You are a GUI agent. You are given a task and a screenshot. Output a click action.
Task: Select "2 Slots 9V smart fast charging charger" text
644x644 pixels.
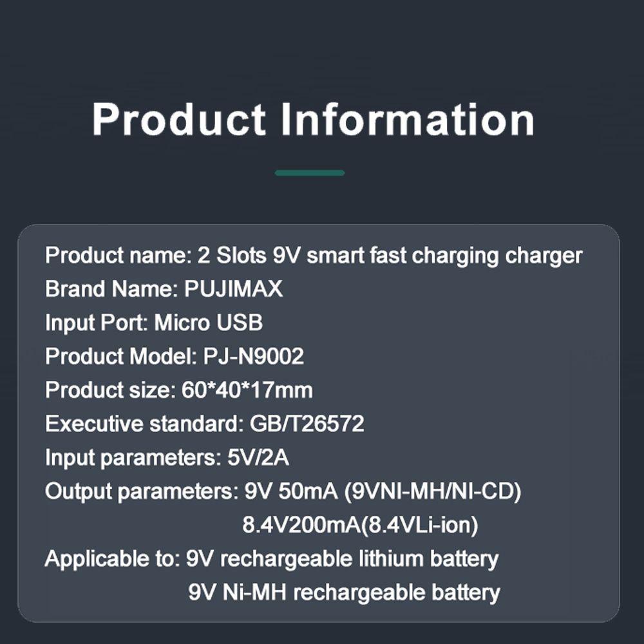388,256
